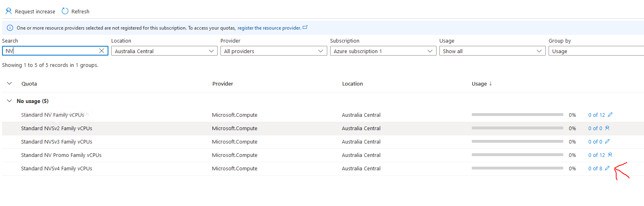Select the 'Standard NV Family vCPUs' row name
This screenshot has width=644, height=206.
(52, 115)
